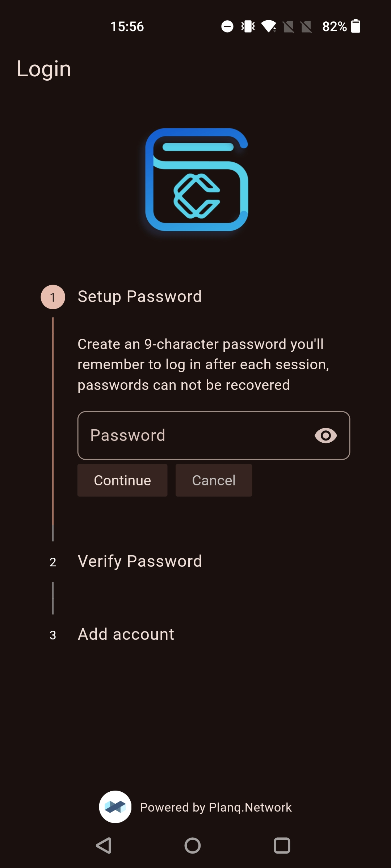
Task: Toggle password visibility eye icon
Action: point(325,435)
